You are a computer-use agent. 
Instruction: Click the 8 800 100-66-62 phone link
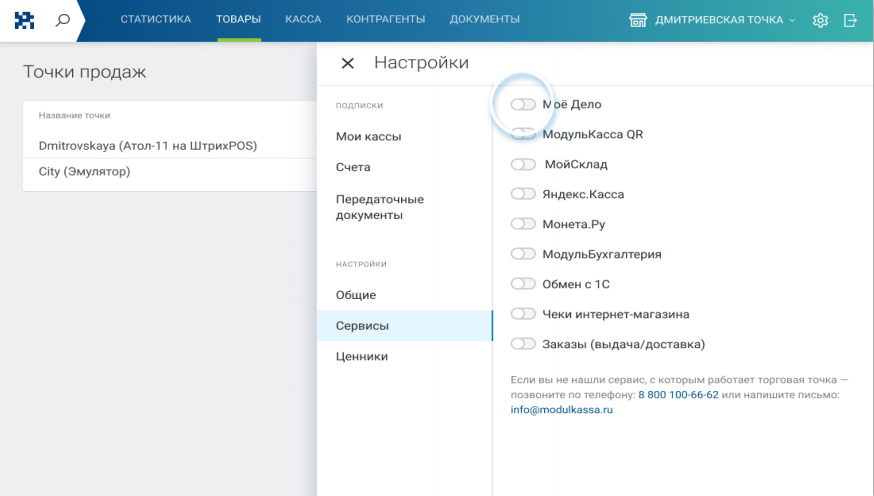point(680,395)
